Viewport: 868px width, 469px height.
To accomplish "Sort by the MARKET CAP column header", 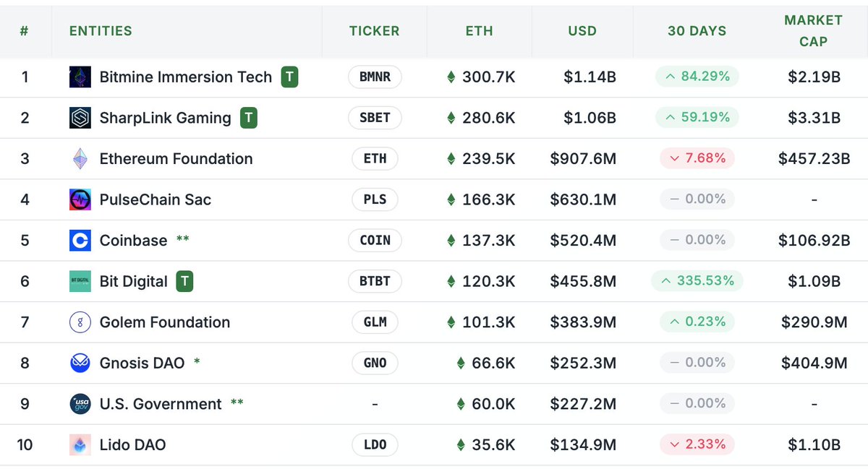I will (x=813, y=31).
